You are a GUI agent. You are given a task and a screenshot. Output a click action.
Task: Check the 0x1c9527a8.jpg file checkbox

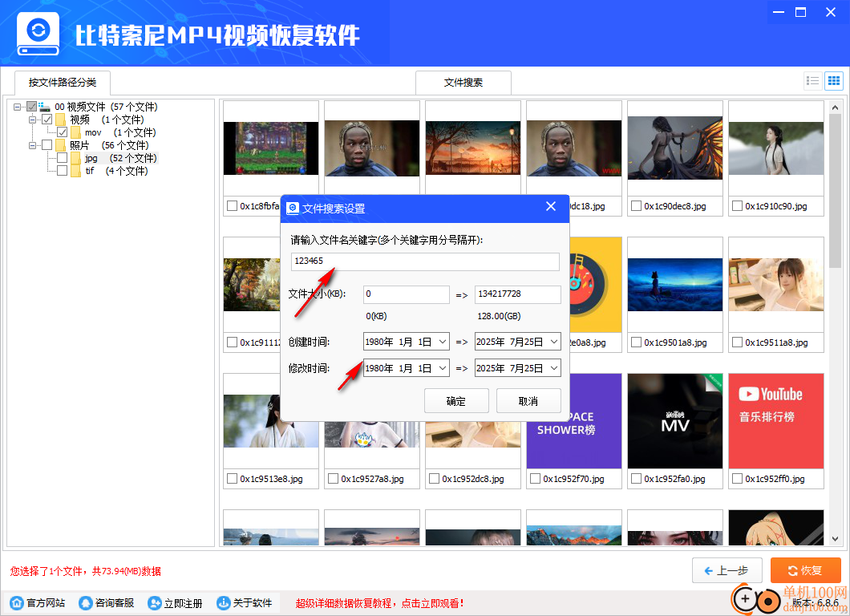(x=333, y=478)
